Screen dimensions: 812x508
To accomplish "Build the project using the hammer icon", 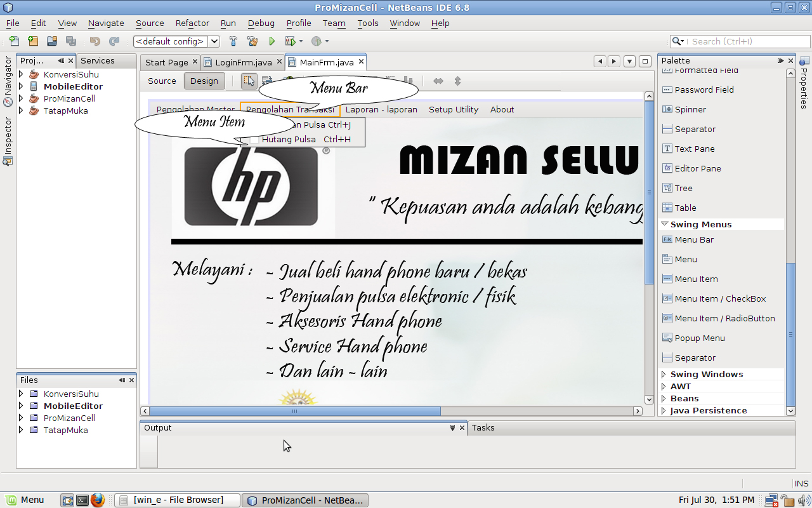I will pyautogui.click(x=233, y=41).
